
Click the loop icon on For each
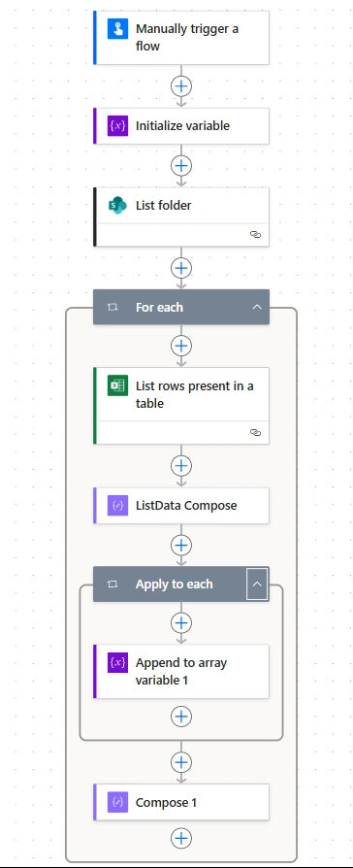112,307
